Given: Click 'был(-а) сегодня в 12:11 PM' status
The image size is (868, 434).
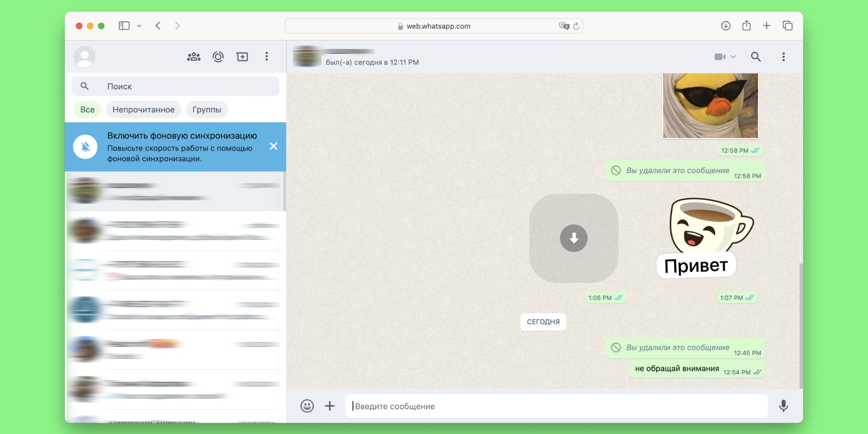Looking at the screenshot, I should [372, 62].
